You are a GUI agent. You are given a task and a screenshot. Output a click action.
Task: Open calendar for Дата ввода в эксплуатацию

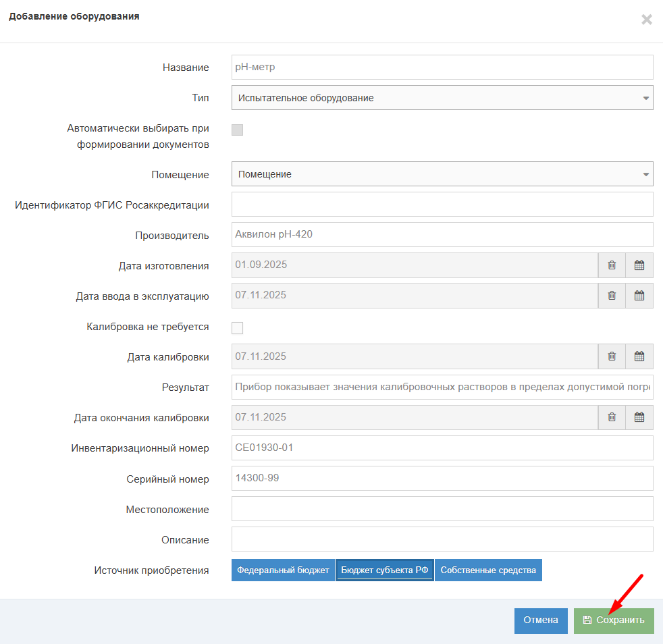click(x=639, y=296)
